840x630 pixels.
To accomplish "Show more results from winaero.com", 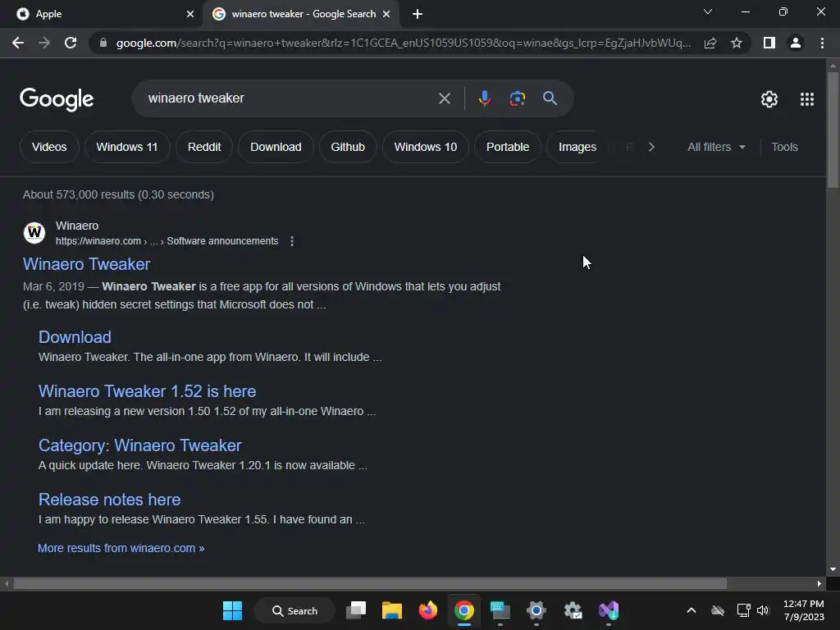I will (x=121, y=548).
